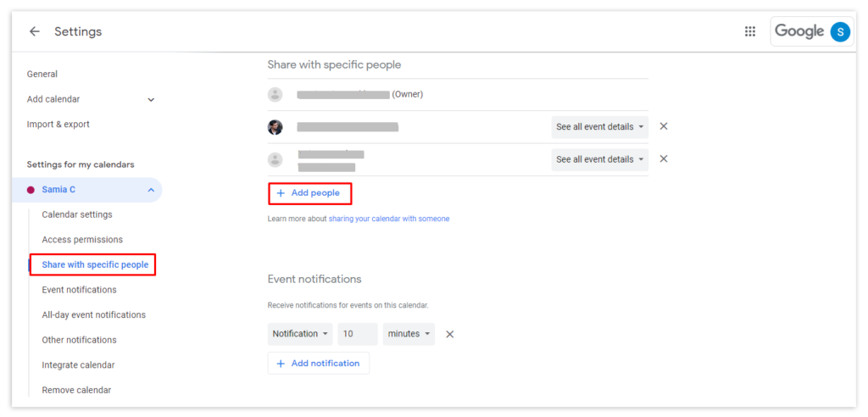The image size is (868, 417).
Task: Remove the third shared person with X
Action: pos(664,158)
